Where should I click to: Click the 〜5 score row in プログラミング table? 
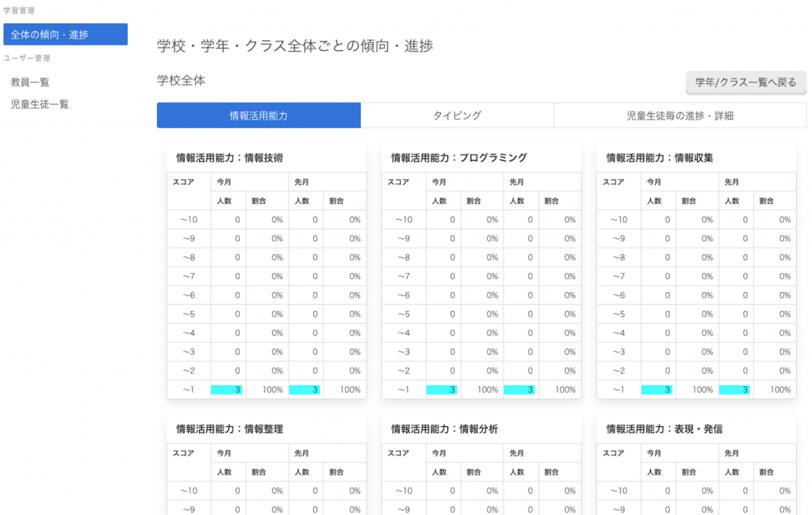point(481,314)
